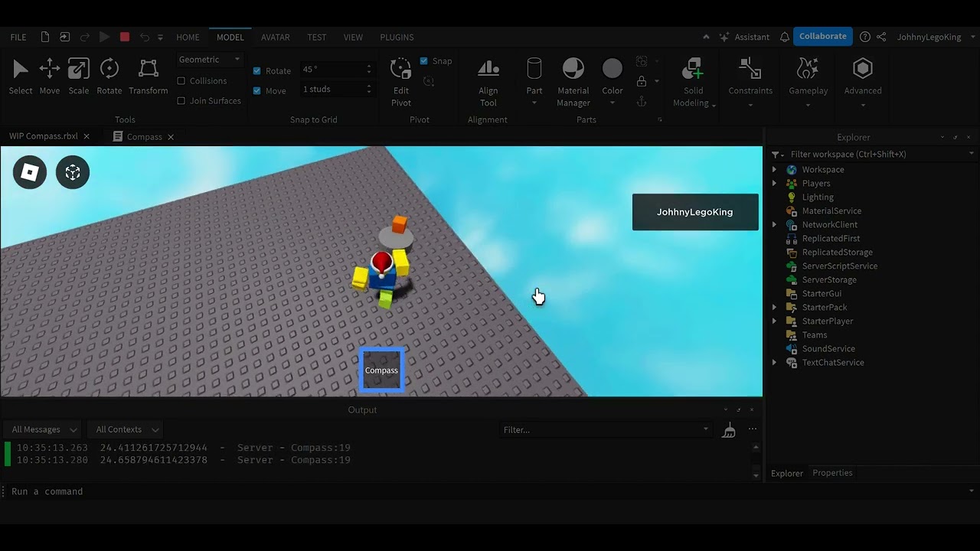The height and width of the screenshot is (551, 980).
Task: Open the All Messages filter dropdown
Action: (x=42, y=429)
